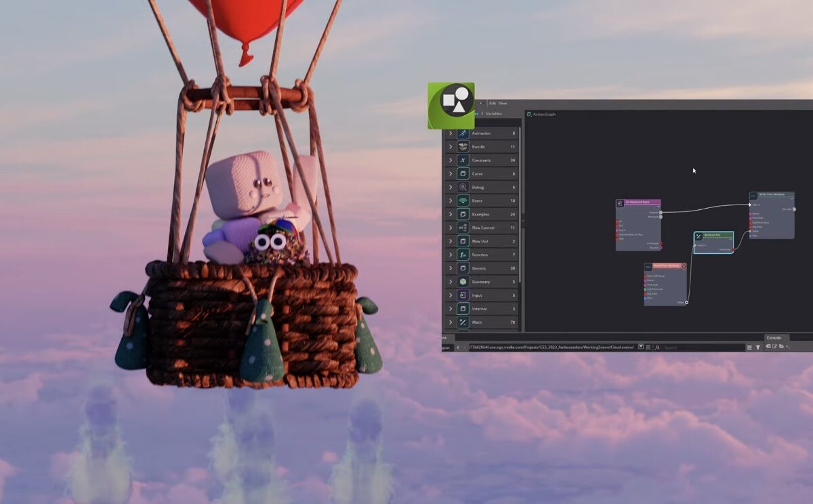
Task: Click the Animation category icon
Action: coord(463,133)
